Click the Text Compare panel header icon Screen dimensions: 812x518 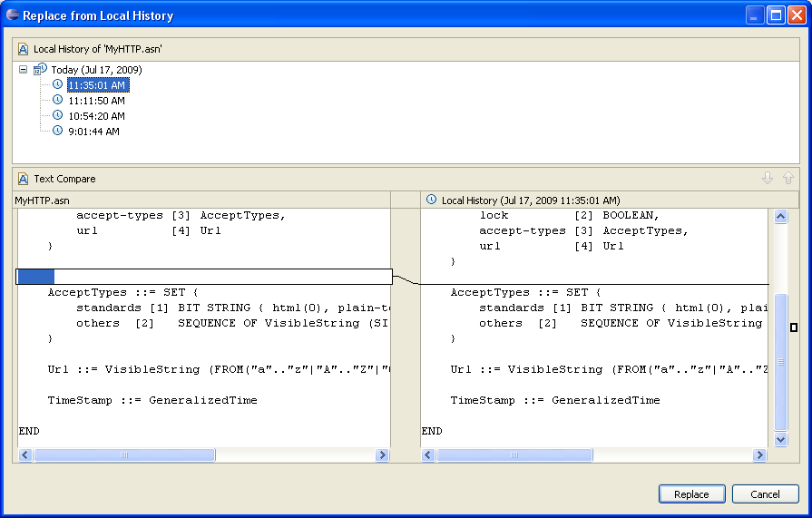click(x=23, y=179)
